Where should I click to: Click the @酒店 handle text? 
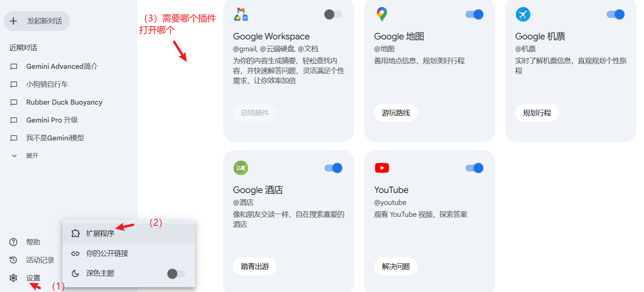(243, 202)
